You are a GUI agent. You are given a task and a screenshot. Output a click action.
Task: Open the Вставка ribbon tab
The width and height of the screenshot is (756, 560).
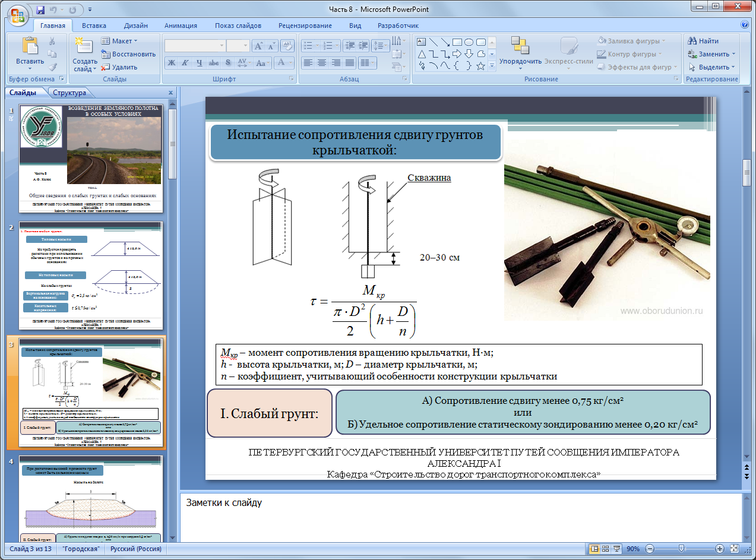point(94,26)
